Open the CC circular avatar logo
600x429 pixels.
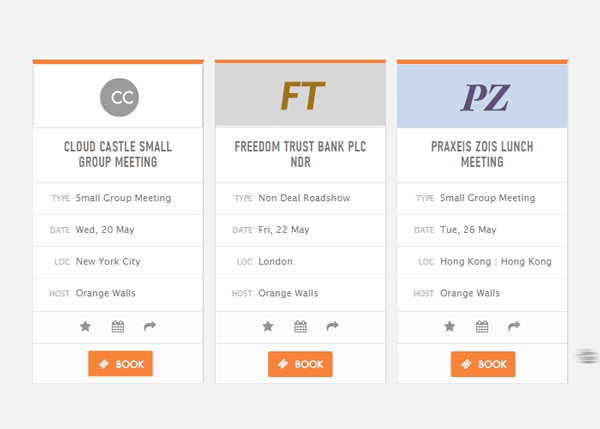[x=119, y=97]
